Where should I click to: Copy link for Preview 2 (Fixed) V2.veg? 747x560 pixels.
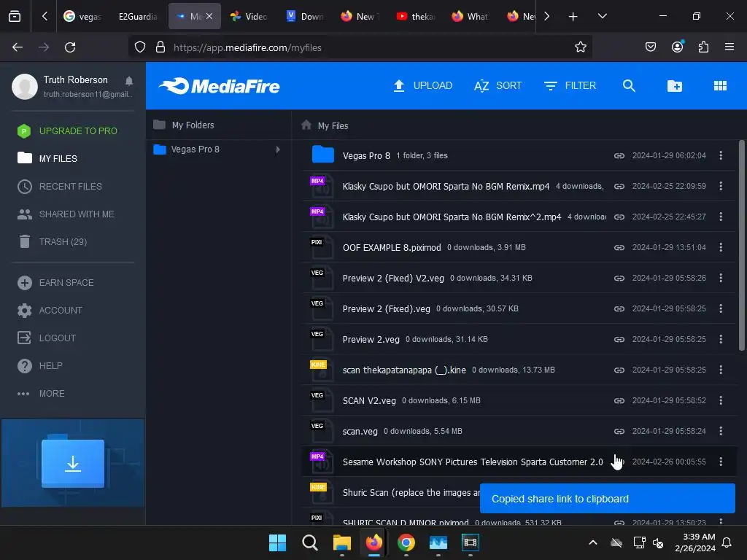click(619, 278)
